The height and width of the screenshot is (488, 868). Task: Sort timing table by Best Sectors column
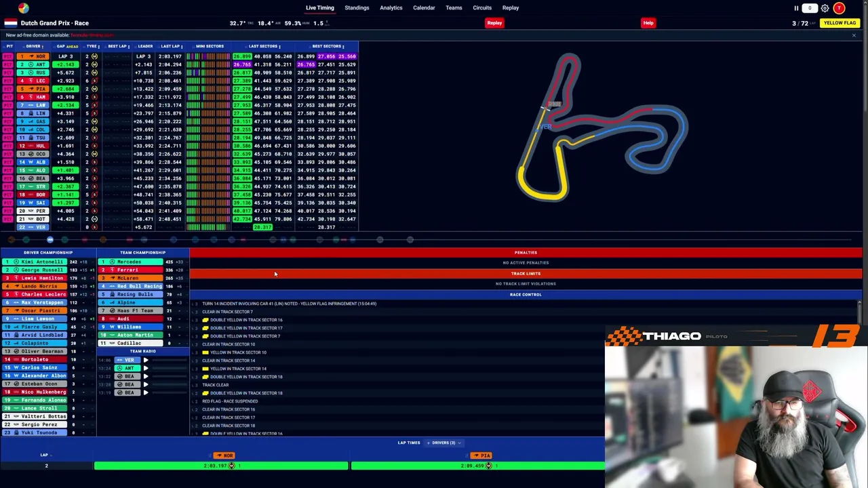[x=328, y=47]
